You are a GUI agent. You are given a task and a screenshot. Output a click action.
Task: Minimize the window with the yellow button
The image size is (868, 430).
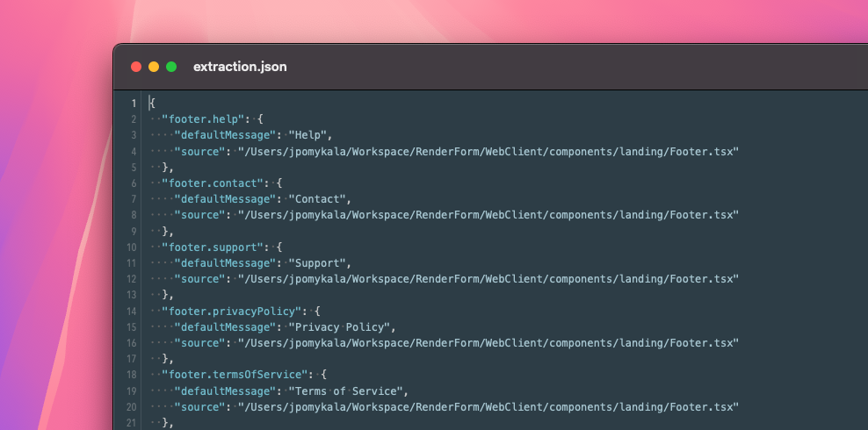pos(154,67)
